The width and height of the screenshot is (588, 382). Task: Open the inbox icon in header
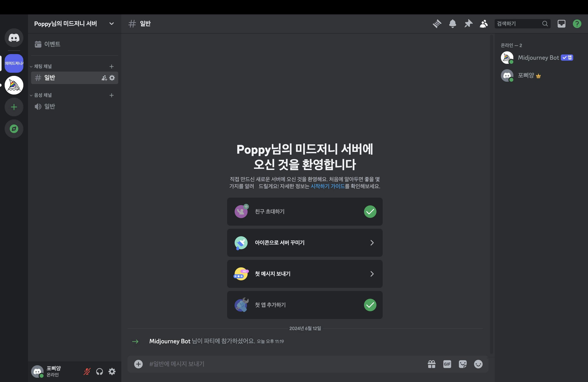pyautogui.click(x=561, y=24)
